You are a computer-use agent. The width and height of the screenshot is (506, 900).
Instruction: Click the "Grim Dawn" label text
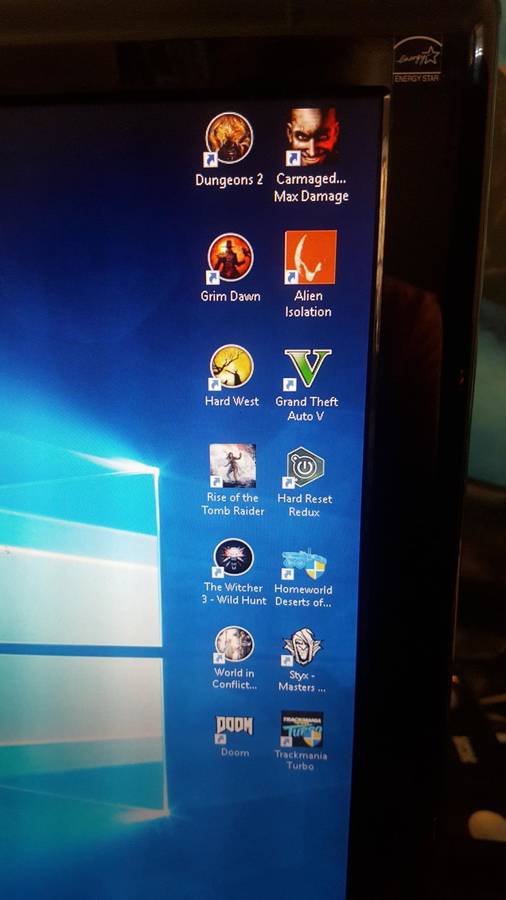(231, 296)
